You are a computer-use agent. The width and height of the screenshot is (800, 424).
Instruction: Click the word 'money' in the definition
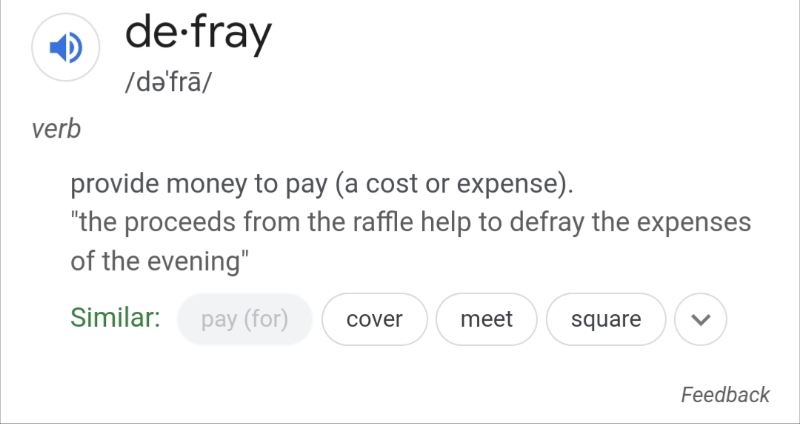pyautogui.click(x=205, y=185)
